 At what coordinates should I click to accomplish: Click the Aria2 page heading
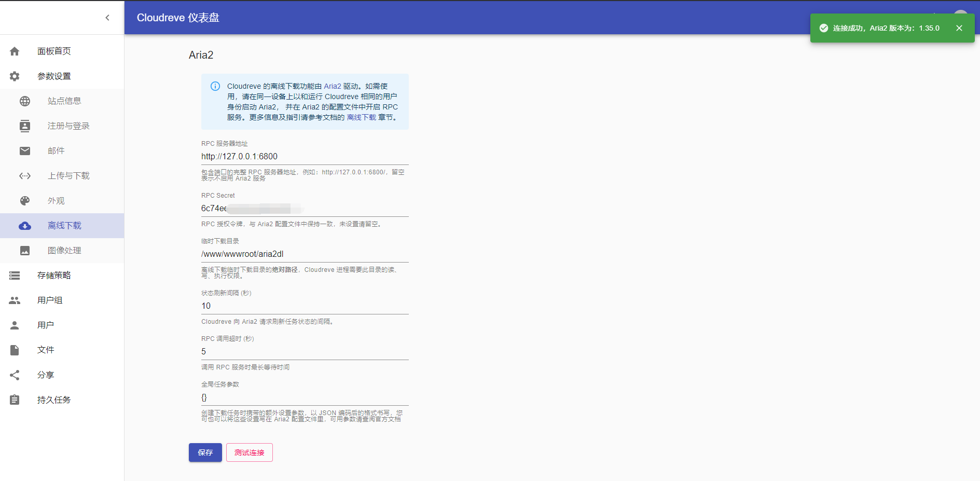tap(201, 55)
